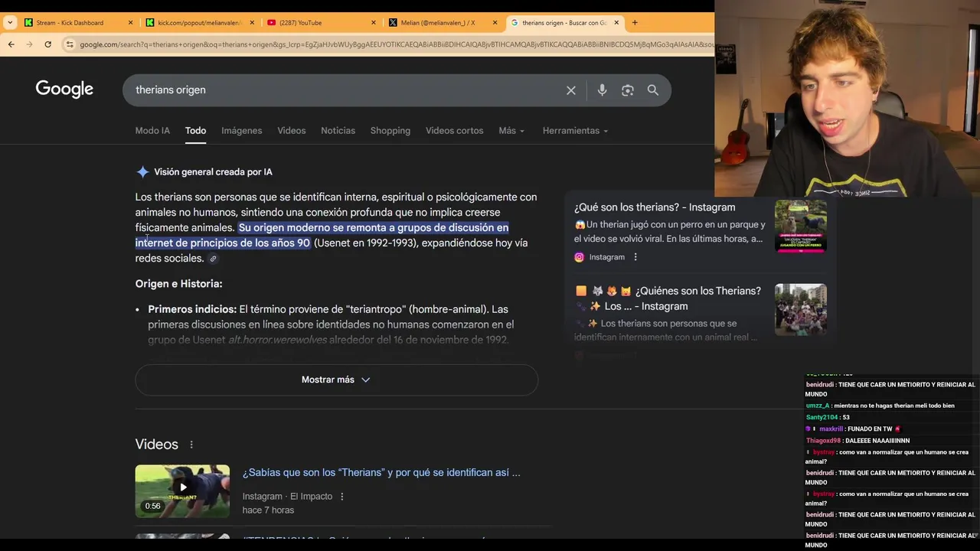Viewport: 980px width, 551px height.
Task: Select the Todo results tab
Action: (195, 131)
